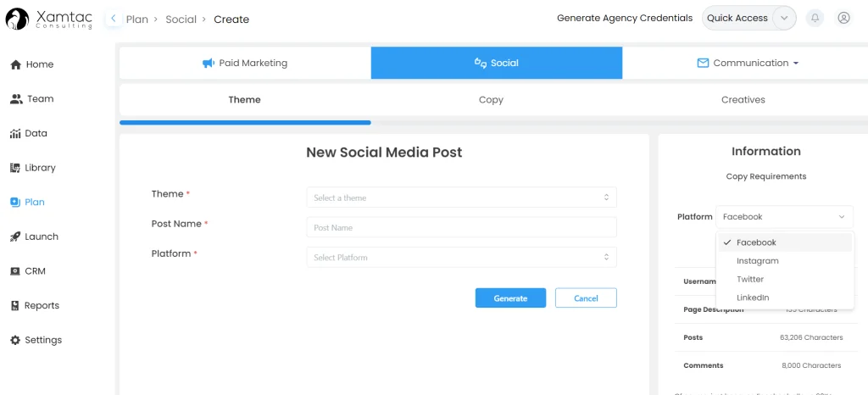Open the CRM sidebar icon
The width and height of the screenshot is (868, 395).
point(15,271)
